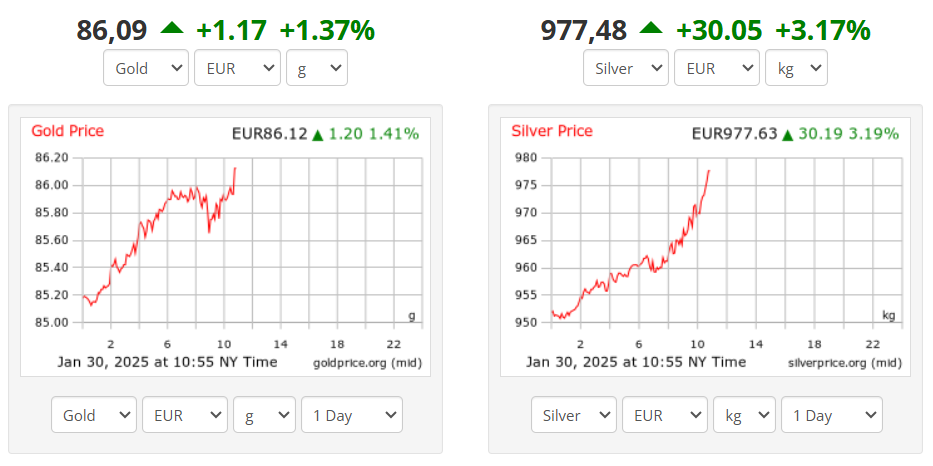Click the small green triangle in Gold Price chart header

pyautogui.click(x=318, y=134)
